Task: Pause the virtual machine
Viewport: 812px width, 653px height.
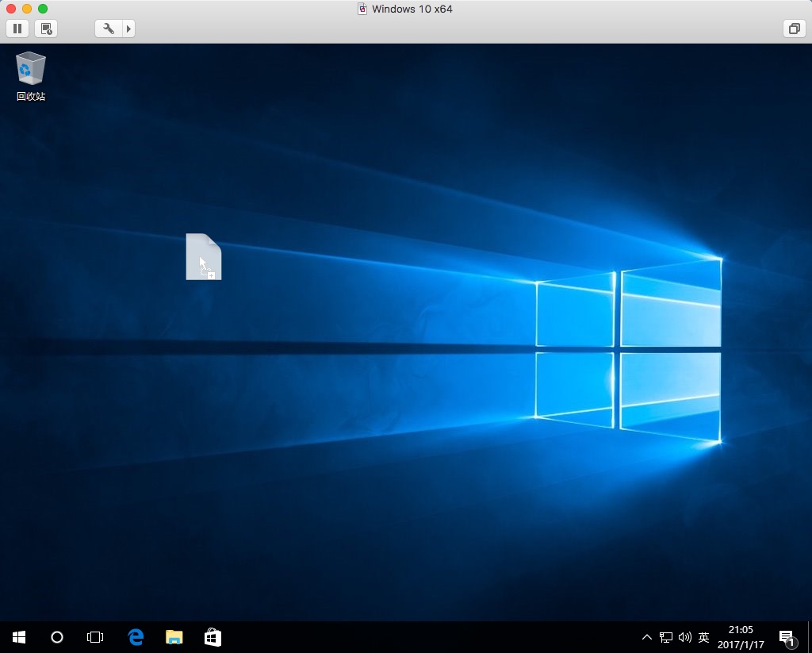Action: point(17,29)
